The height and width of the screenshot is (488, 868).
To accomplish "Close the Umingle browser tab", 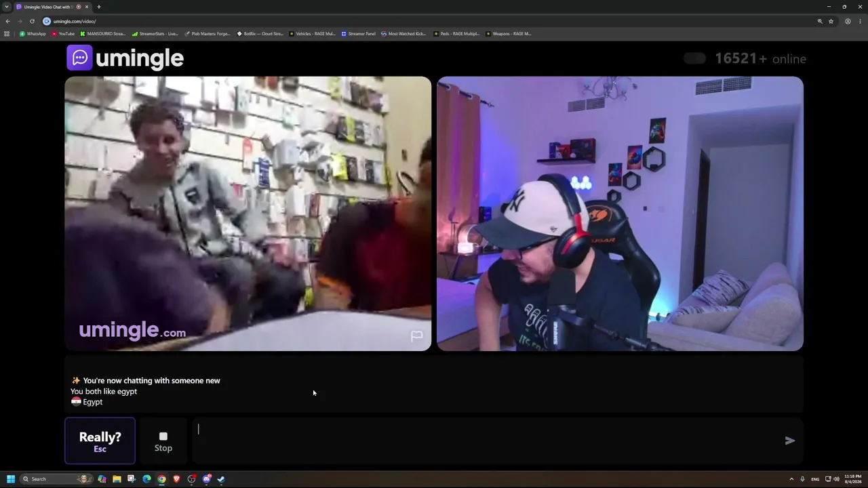I will [87, 7].
